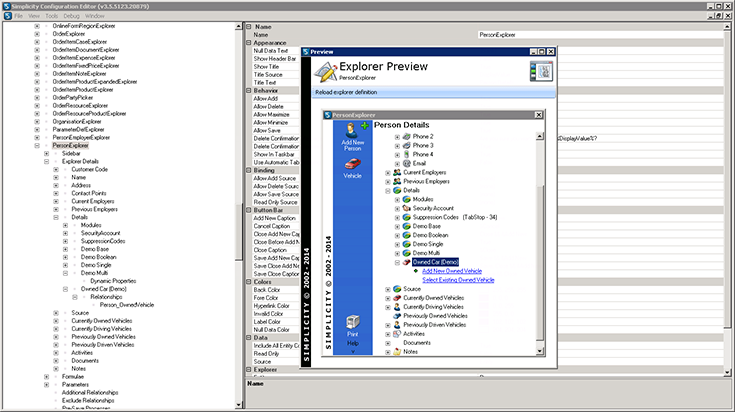Click the Add New Person icon
The image size is (735, 412).
352,130
